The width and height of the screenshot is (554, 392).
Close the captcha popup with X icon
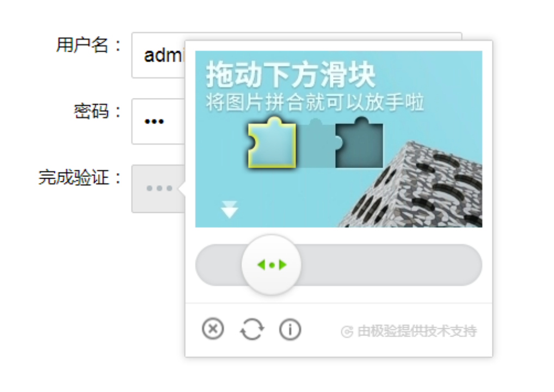(x=213, y=329)
